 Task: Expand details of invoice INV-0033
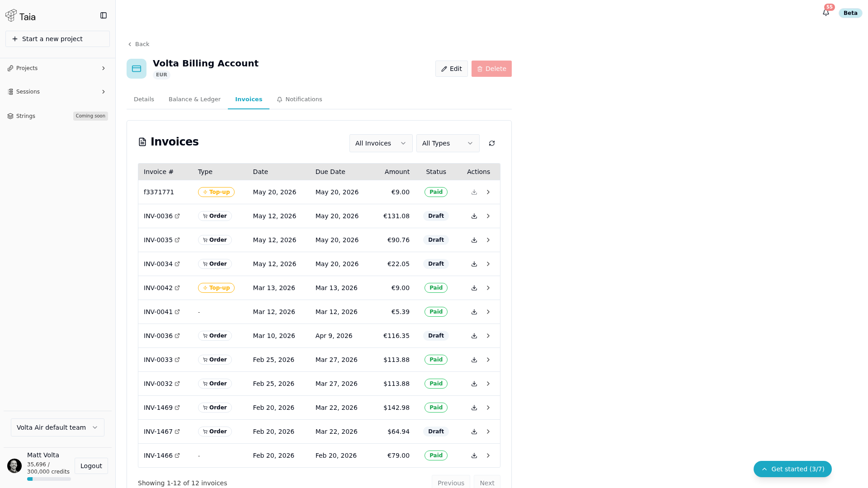point(488,360)
